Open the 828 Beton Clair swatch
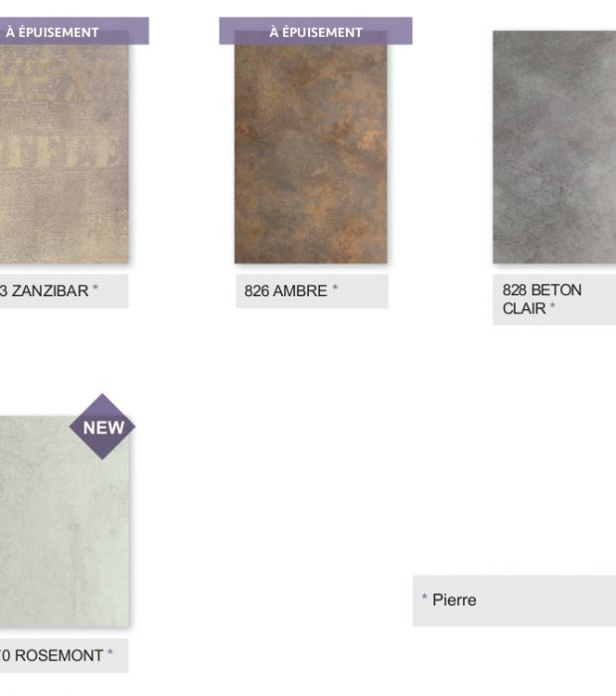 pos(554,147)
